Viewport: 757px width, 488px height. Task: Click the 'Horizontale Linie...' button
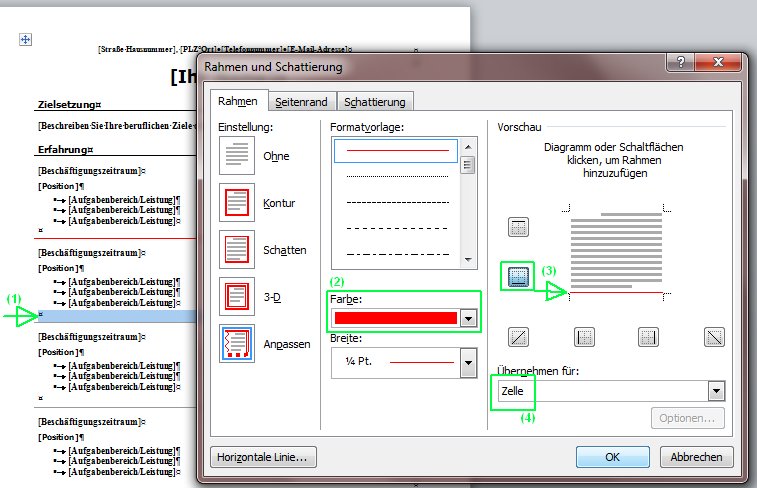click(x=264, y=457)
